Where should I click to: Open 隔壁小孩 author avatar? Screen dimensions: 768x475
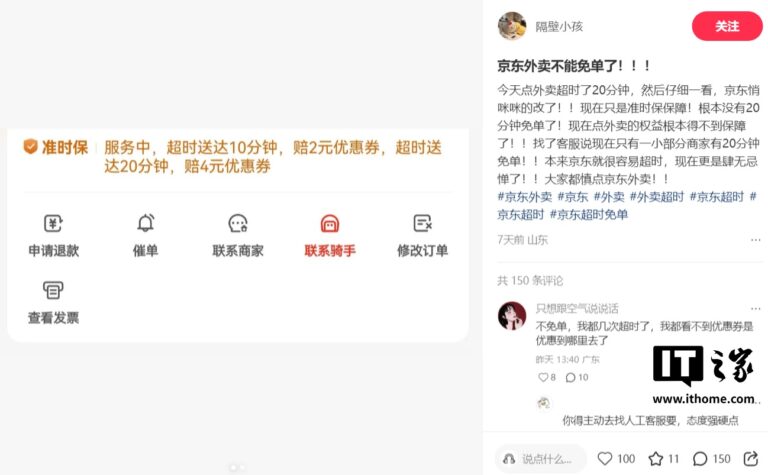[x=512, y=26]
